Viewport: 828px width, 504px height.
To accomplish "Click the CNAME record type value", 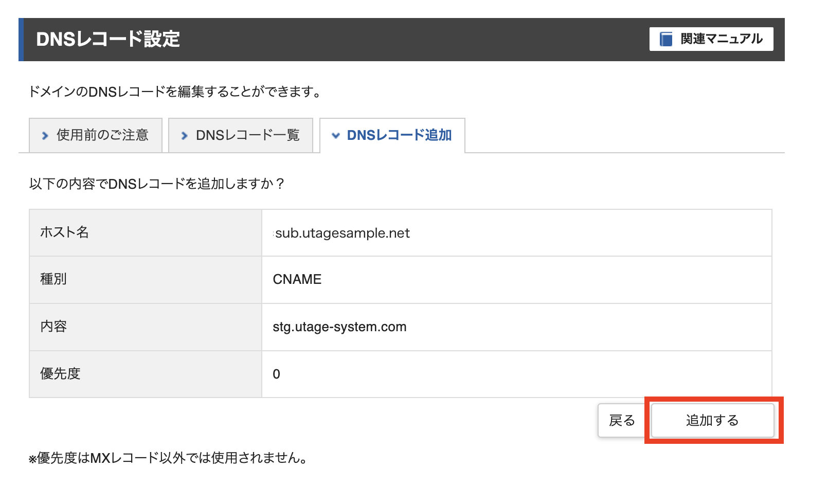I will coord(297,279).
